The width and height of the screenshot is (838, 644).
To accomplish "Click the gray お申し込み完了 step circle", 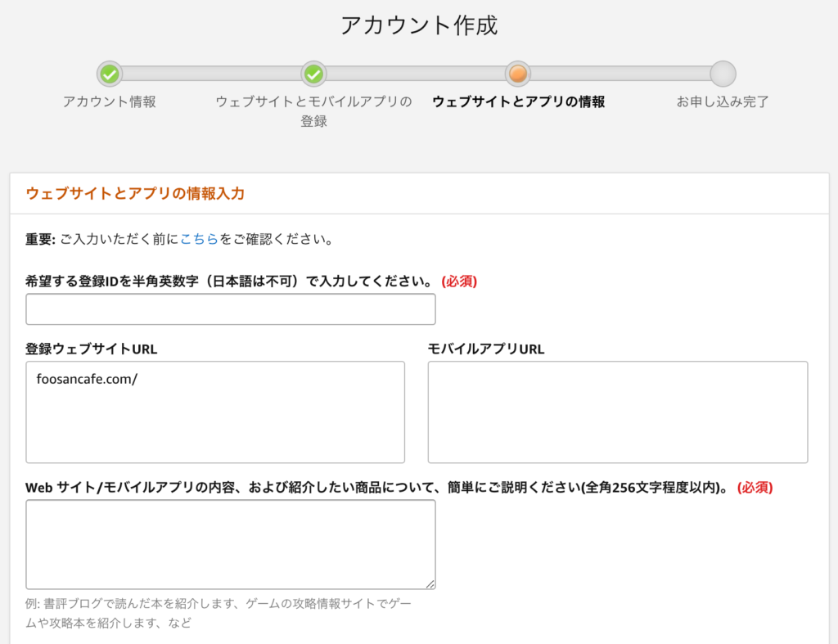I will tap(723, 74).
